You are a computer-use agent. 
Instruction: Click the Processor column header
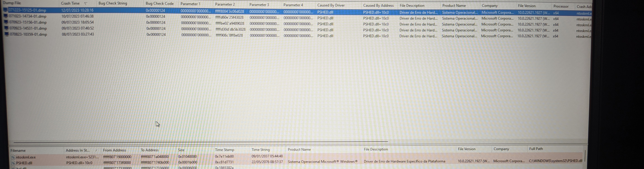pyautogui.click(x=561, y=6)
